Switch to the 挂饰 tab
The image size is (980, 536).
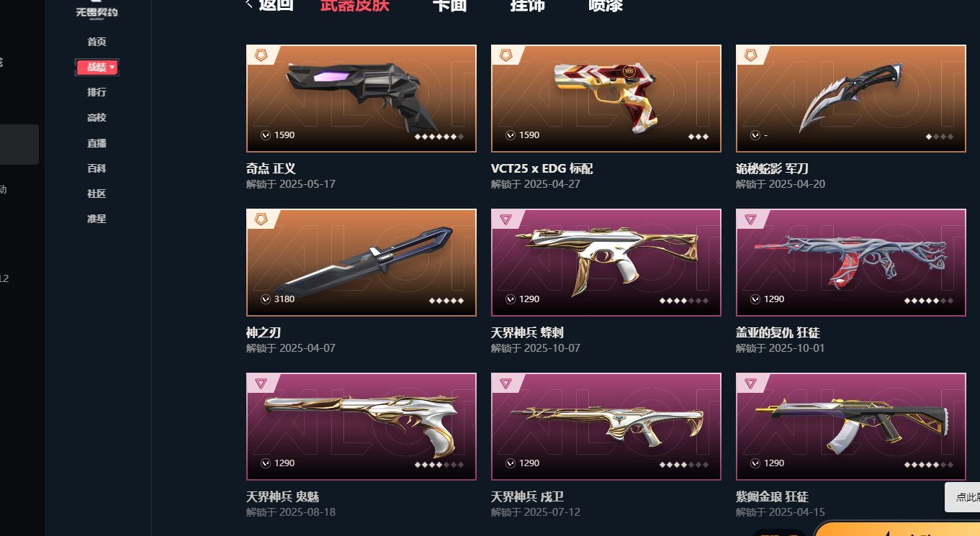527,5
